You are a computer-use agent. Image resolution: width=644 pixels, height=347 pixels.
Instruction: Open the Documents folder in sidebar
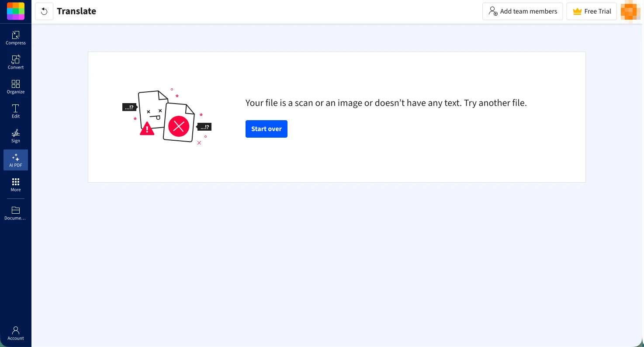16,213
